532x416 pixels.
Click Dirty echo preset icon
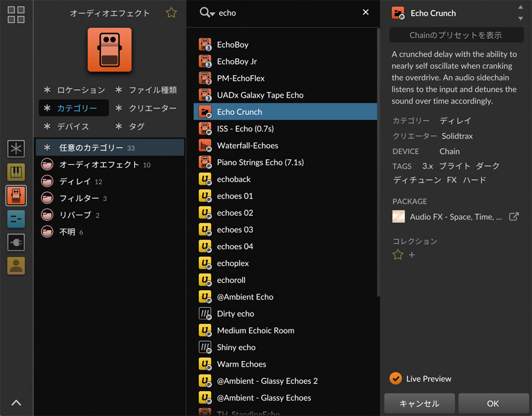coord(205,313)
